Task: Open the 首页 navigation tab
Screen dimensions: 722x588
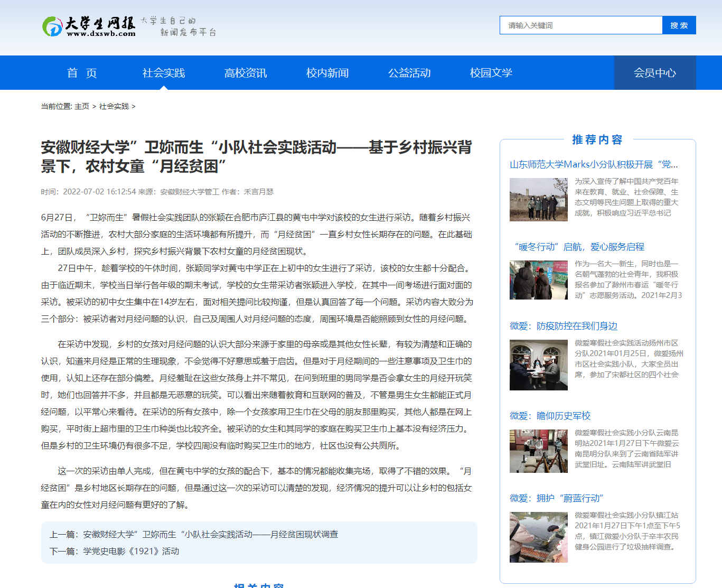Action: pyautogui.click(x=82, y=73)
